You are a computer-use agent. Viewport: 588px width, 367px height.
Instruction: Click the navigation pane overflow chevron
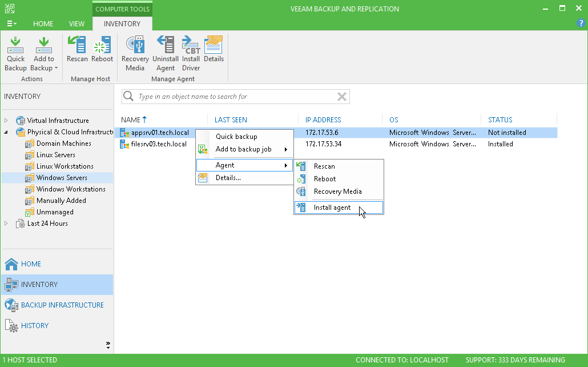click(x=108, y=345)
